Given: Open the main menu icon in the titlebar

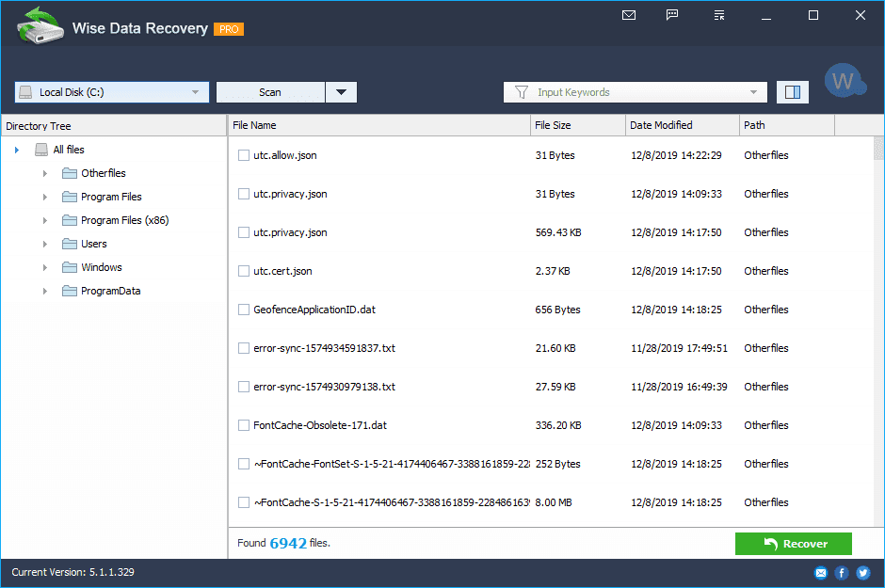Looking at the screenshot, I should click(718, 14).
